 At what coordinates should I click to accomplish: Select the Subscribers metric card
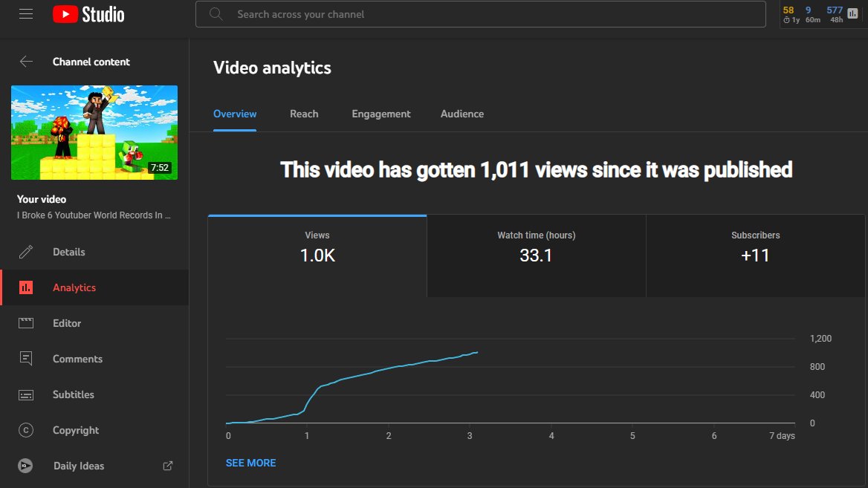(x=755, y=256)
